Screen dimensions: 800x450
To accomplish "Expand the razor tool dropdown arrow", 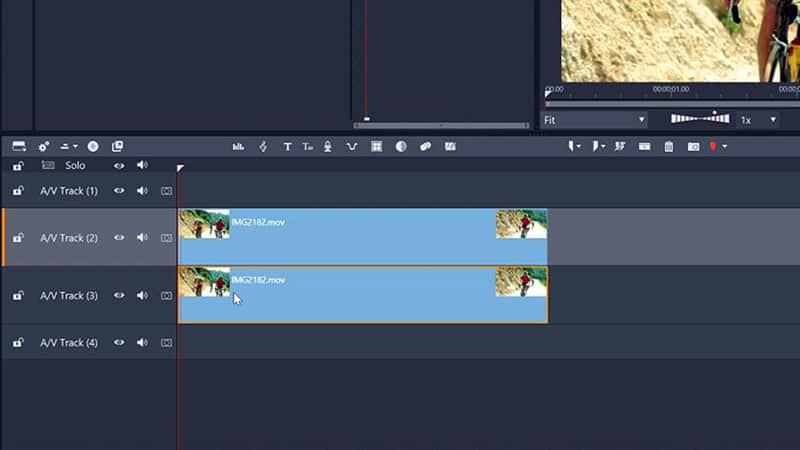I will pos(579,147).
